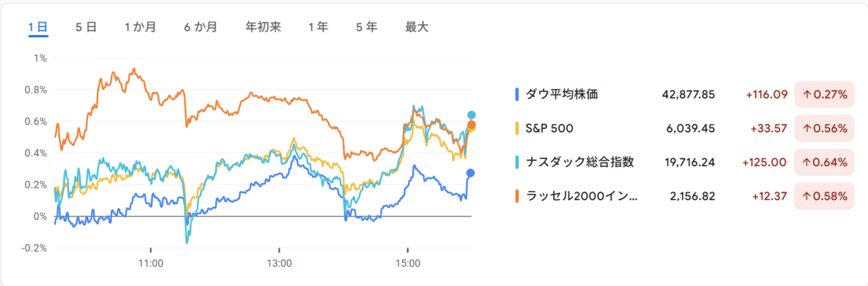Switch to the 5日 tab
This screenshot has height=286, width=868.
(x=85, y=27)
